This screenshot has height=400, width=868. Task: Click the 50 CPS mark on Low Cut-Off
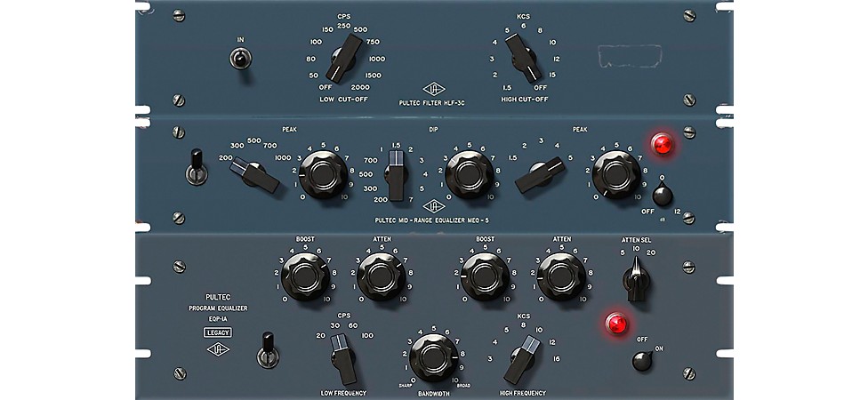click(313, 75)
